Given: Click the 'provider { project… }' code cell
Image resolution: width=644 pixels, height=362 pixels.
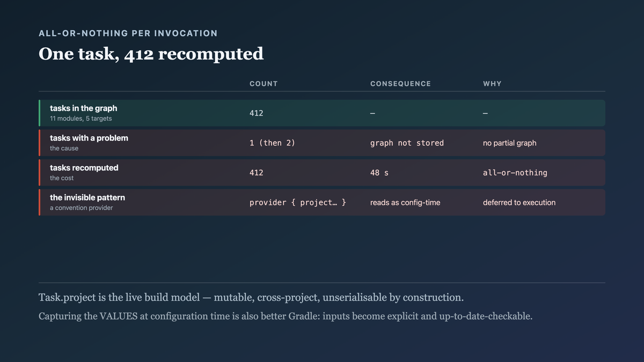Looking at the screenshot, I should 298,203.
